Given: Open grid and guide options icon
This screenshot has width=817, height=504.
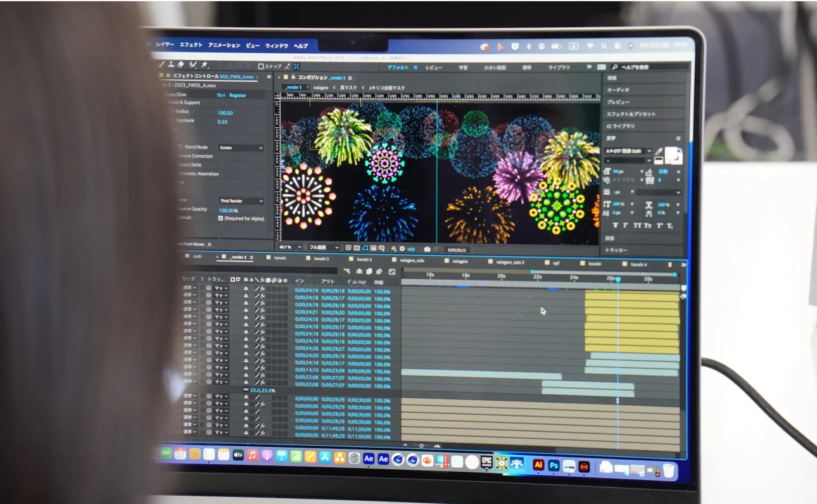Looking at the screenshot, I should tap(382, 248).
